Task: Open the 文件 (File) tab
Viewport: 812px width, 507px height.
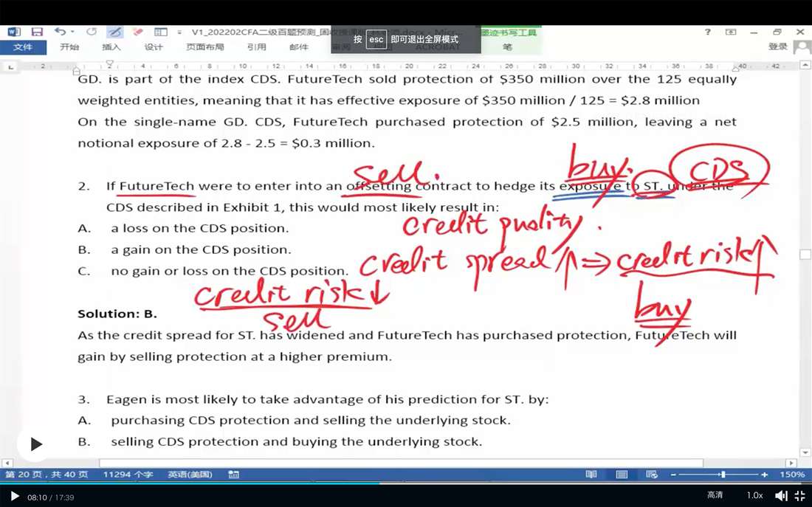Action: 23,47
